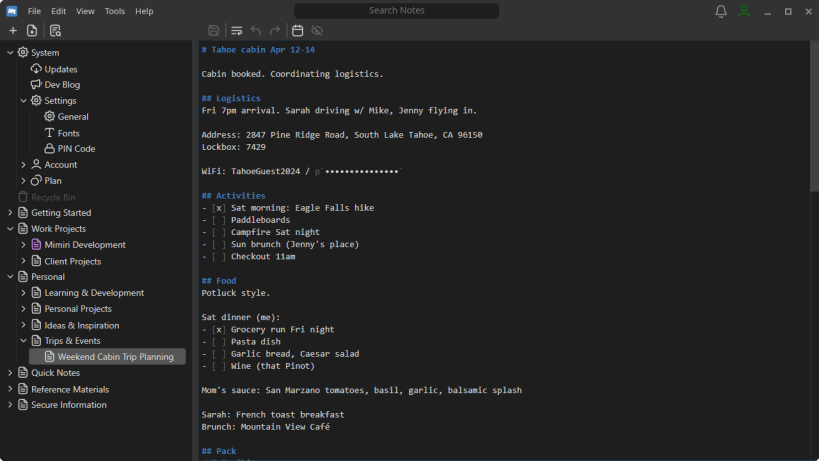Click the General settings gear icon
This screenshot has height=461, width=819.
(x=49, y=116)
